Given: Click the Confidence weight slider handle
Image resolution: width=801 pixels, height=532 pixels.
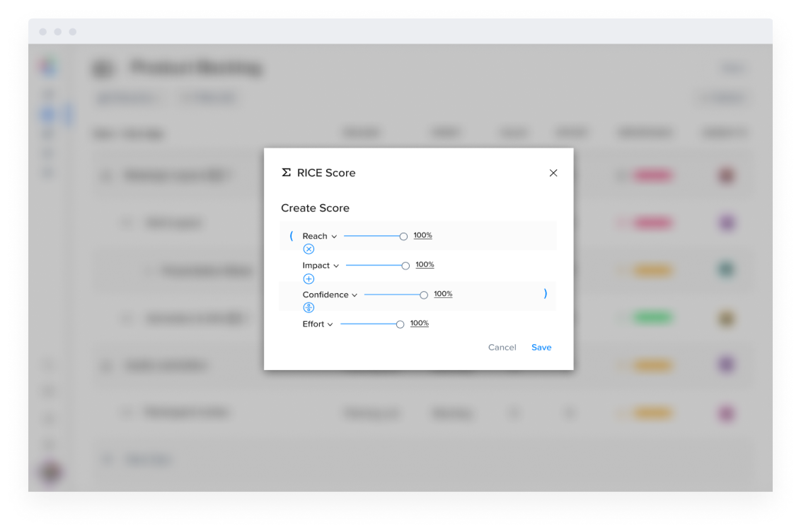Looking at the screenshot, I should pos(423,295).
